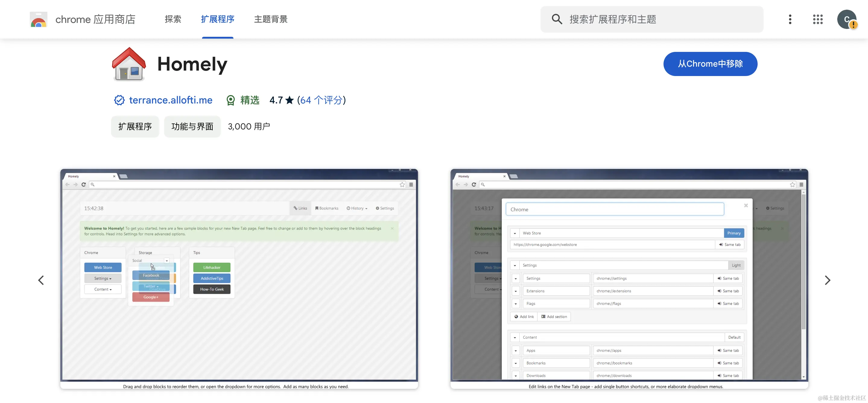Switch to the 主题背景 tab

(x=271, y=19)
